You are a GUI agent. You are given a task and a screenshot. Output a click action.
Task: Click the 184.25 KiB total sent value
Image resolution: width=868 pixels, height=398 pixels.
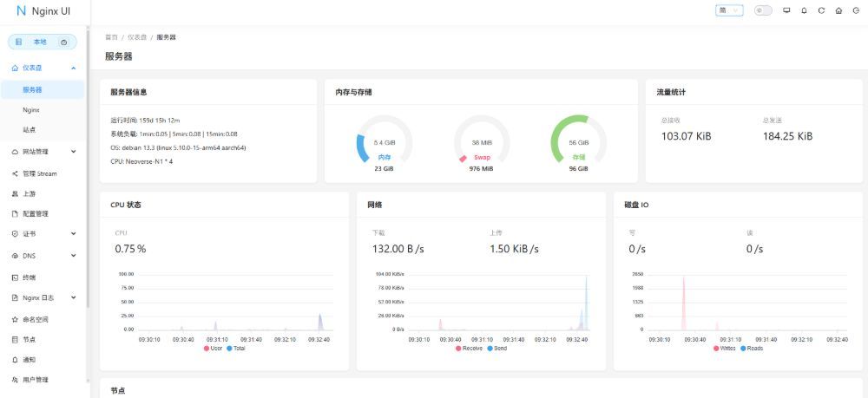(x=788, y=136)
